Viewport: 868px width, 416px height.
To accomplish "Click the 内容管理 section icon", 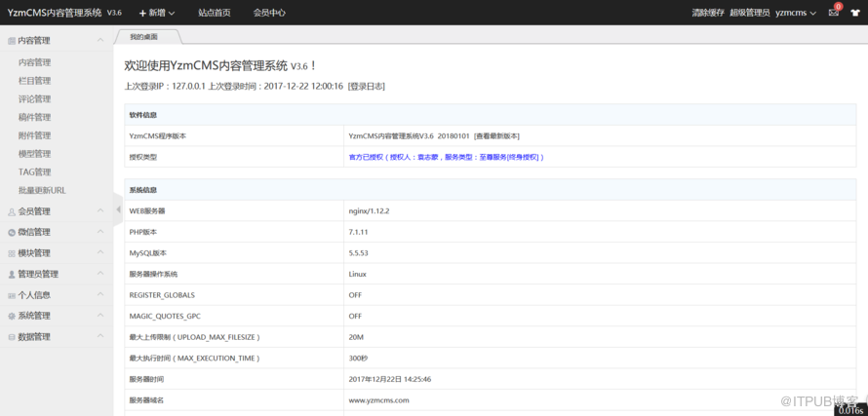I will point(12,41).
